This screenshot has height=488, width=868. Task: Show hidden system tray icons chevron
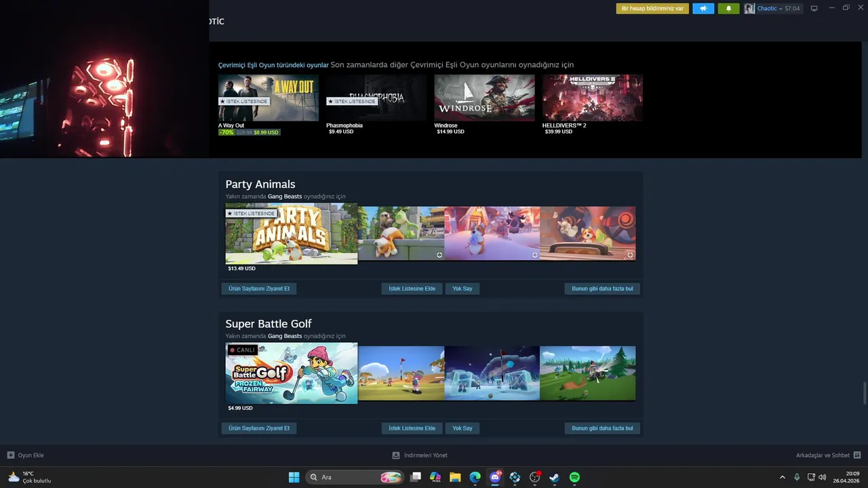(783, 477)
